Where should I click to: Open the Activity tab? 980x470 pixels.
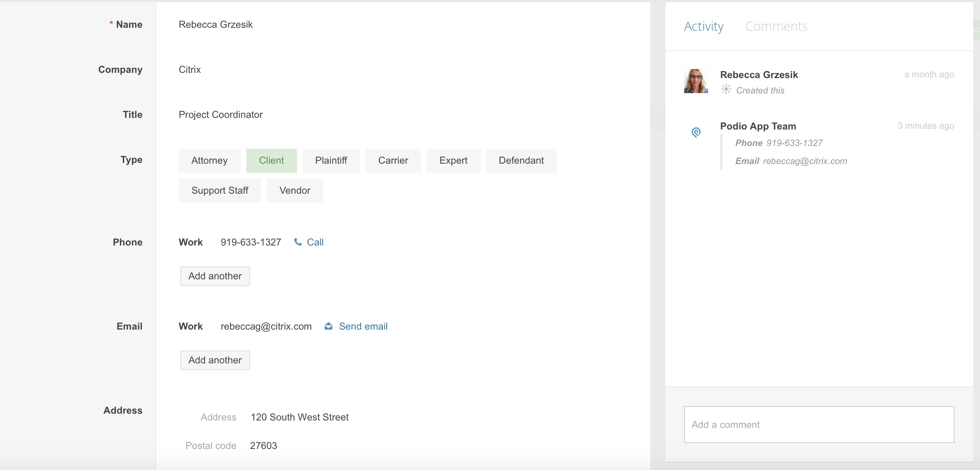click(x=703, y=26)
